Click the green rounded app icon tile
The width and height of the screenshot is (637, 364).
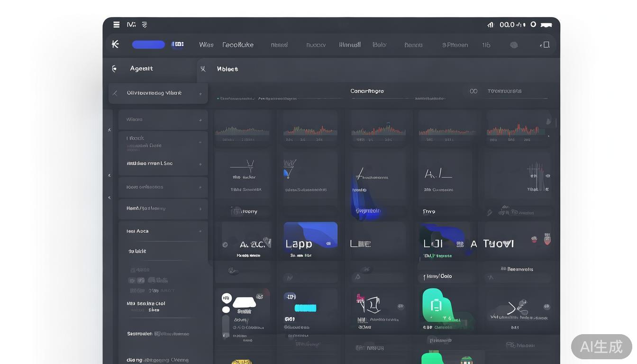point(436,305)
